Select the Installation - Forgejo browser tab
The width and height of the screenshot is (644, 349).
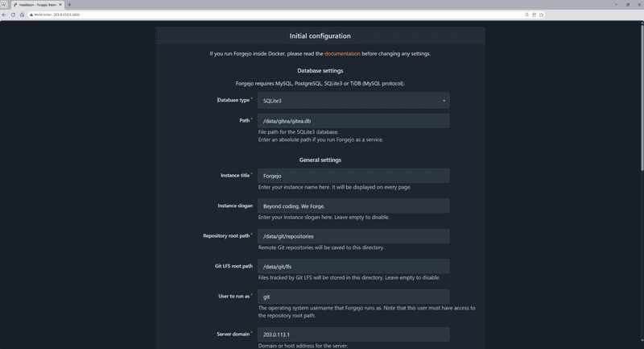[x=37, y=5]
